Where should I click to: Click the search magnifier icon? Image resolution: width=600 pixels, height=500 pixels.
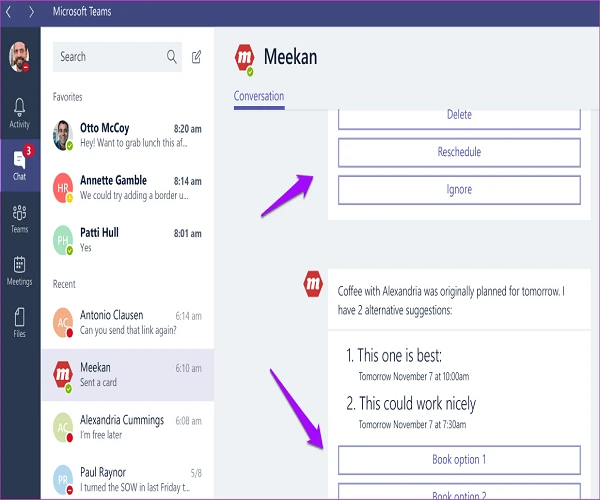172,57
